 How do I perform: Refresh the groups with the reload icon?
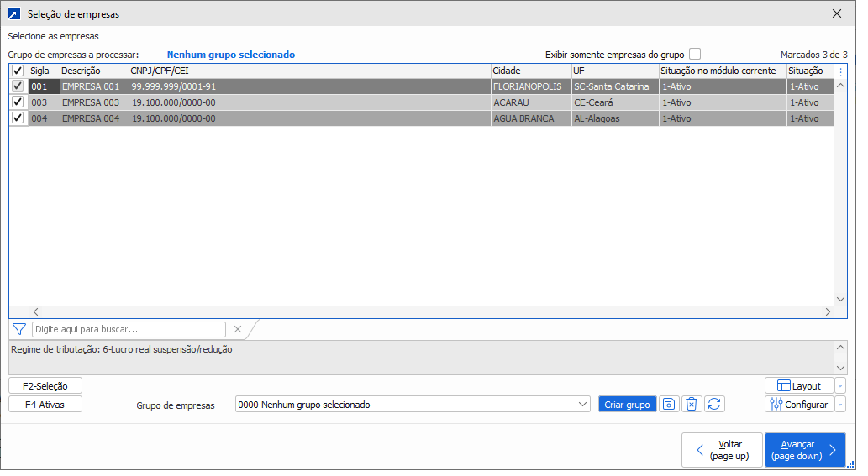click(x=714, y=404)
